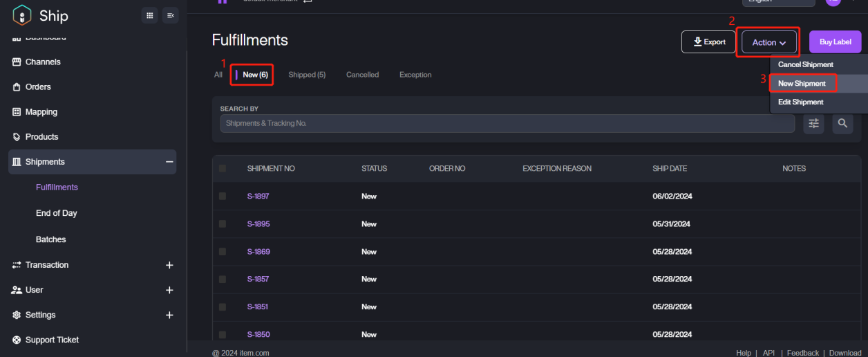Open the Action dropdown menu
Screen dimensions: 868x357
point(769,42)
